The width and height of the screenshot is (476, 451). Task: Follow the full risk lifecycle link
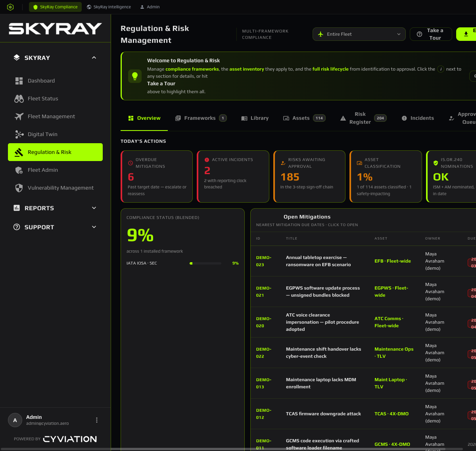330,69
